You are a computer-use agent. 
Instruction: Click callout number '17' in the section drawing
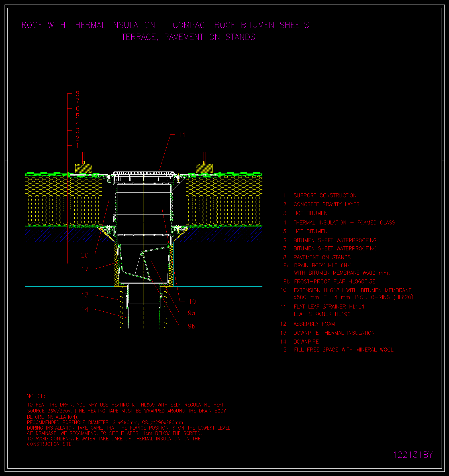coord(85,269)
